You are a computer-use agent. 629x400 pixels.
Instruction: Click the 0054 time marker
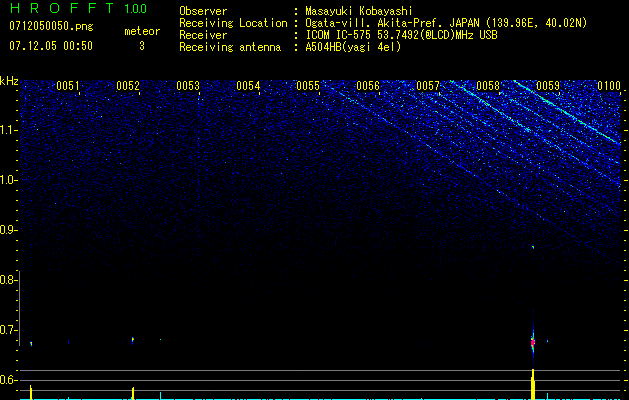click(248, 86)
